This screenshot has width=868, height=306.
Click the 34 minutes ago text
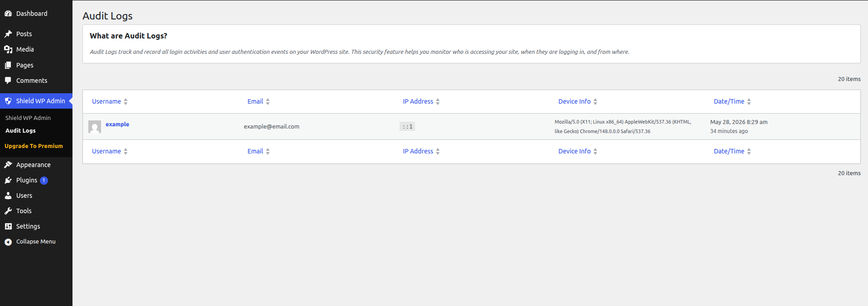click(729, 131)
